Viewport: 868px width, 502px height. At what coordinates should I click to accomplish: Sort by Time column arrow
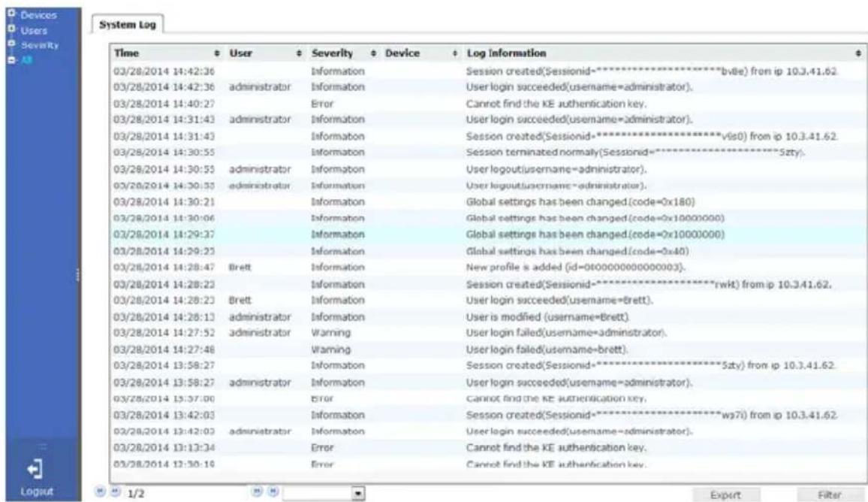[217, 53]
